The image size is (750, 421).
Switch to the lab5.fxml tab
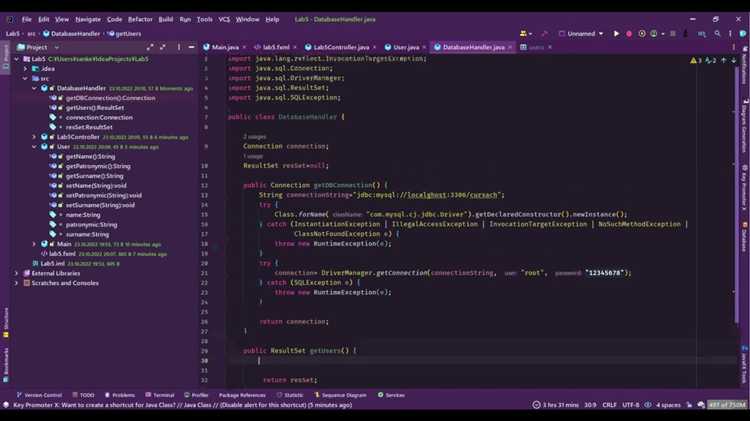click(276, 47)
